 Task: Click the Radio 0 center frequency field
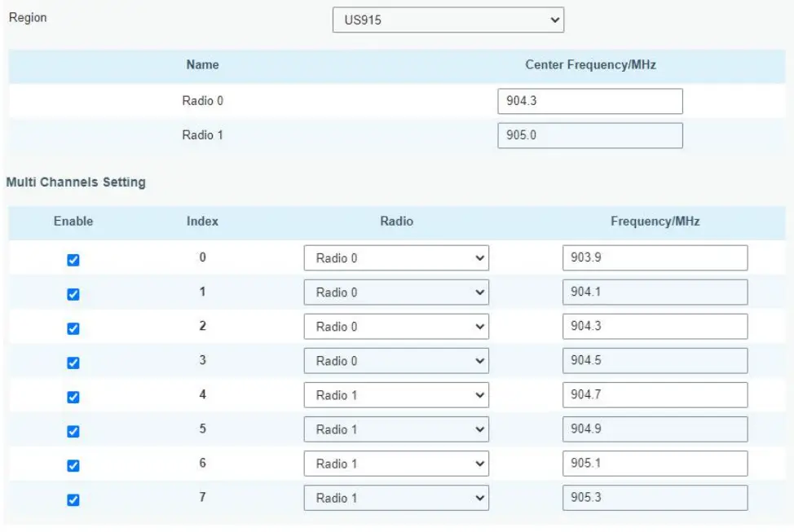(x=590, y=101)
